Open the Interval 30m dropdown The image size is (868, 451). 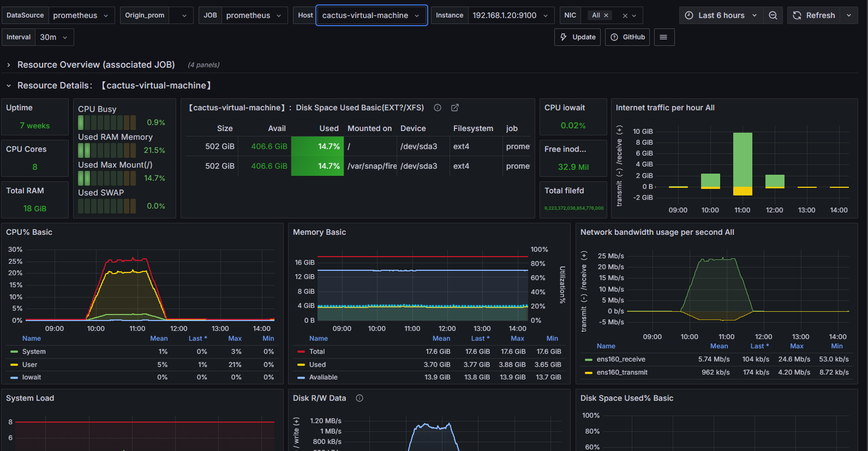pos(54,37)
